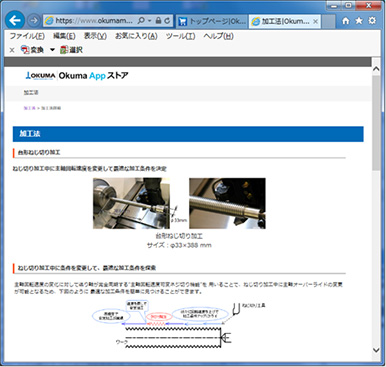Open the お気に入り(A) menu
The height and width of the screenshot is (367, 386).
136,36
